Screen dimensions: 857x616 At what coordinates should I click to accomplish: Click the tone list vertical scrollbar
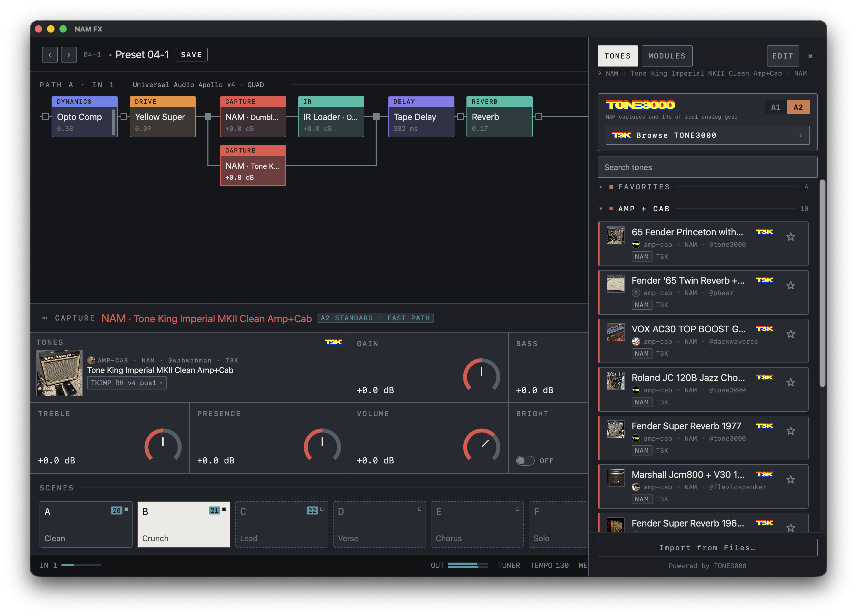point(822,283)
